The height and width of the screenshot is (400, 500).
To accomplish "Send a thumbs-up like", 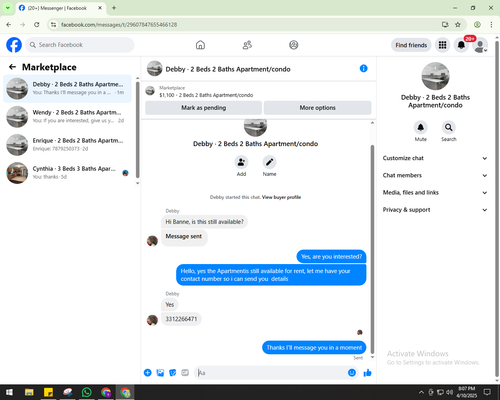I will click(x=367, y=373).
